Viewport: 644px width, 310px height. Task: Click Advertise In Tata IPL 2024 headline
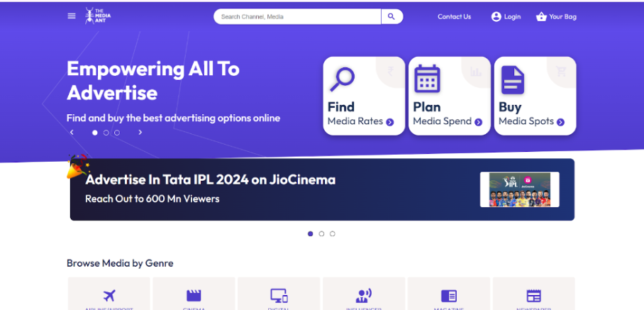[x=210, y=179]
